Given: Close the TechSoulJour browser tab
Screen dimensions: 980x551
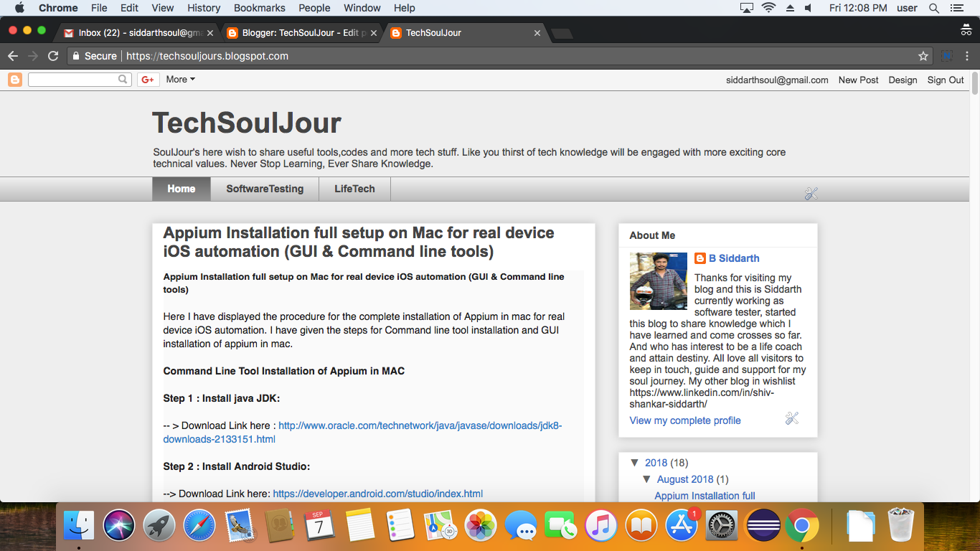Looking at the screenshot, I should (537, 33).
